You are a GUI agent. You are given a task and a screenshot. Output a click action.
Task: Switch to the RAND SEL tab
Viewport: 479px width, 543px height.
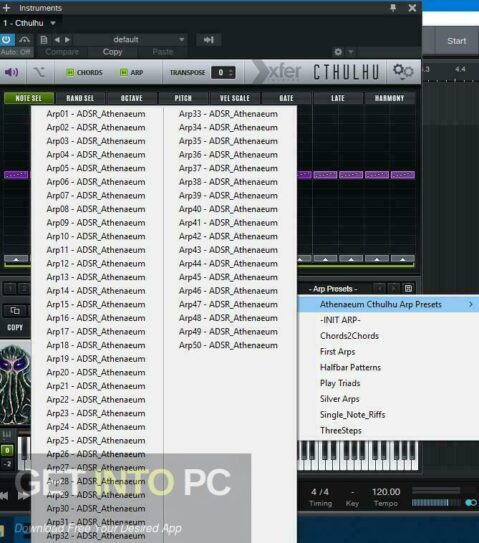(80, 98)
